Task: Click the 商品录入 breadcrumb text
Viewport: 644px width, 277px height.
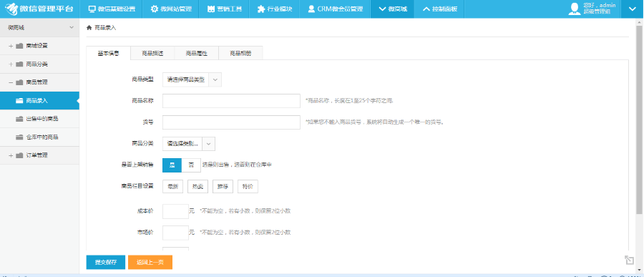Action: coord(105,27)
